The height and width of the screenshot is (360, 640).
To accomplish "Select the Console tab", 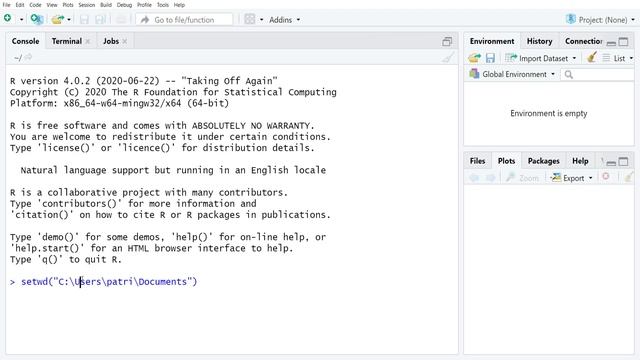I will pyautogui.click(x=25, y=41).
